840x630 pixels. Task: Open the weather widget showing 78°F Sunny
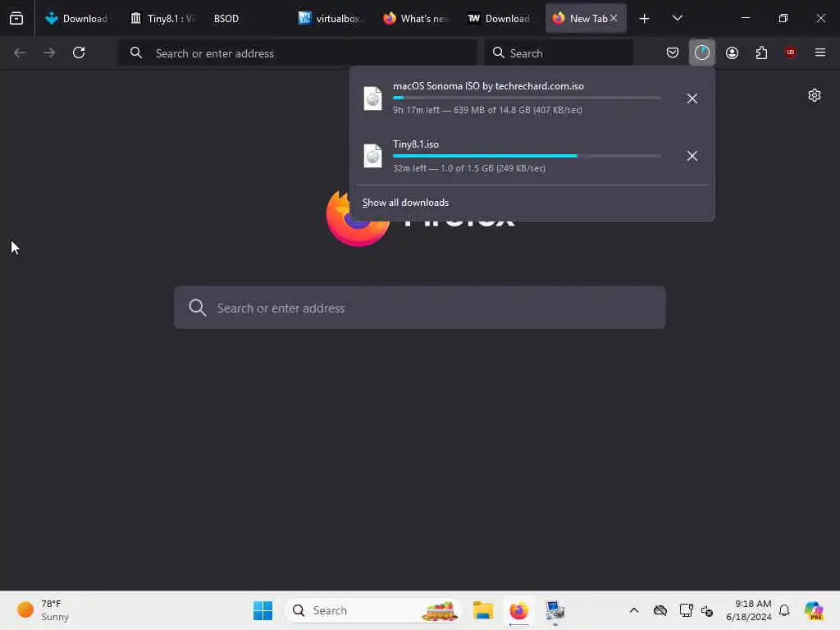(44, 610)
